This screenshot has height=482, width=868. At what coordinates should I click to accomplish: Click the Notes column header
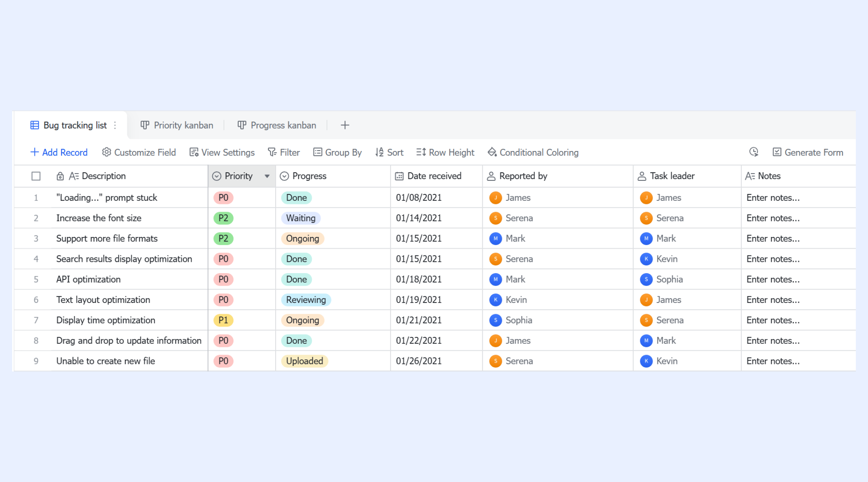[798, 176]
